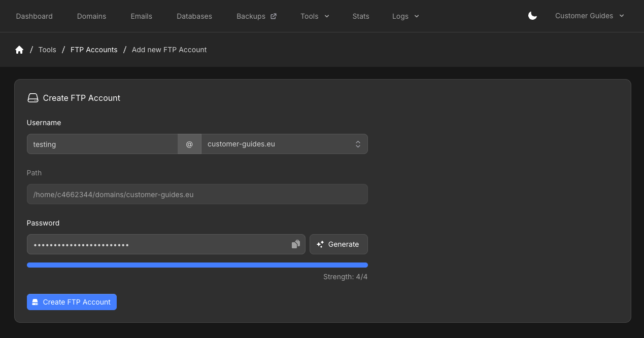Click the Path field

(x=197, y=194)
